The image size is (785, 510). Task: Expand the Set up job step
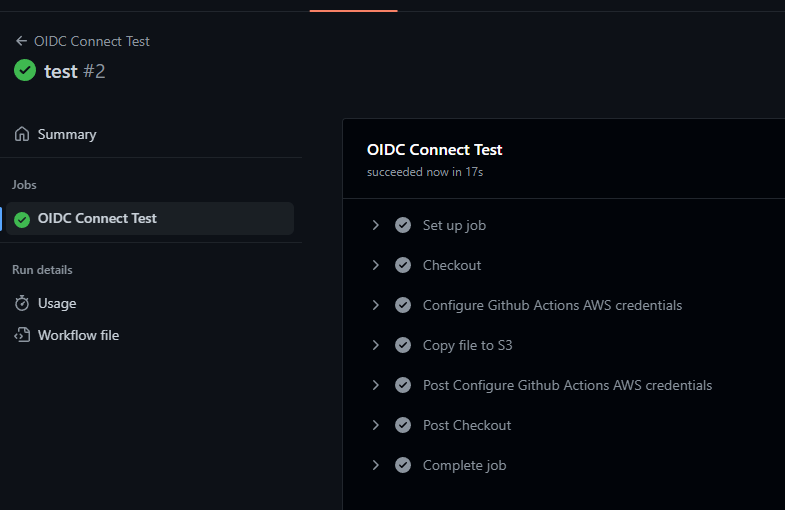pyautogui.click(x=375, y=225)
